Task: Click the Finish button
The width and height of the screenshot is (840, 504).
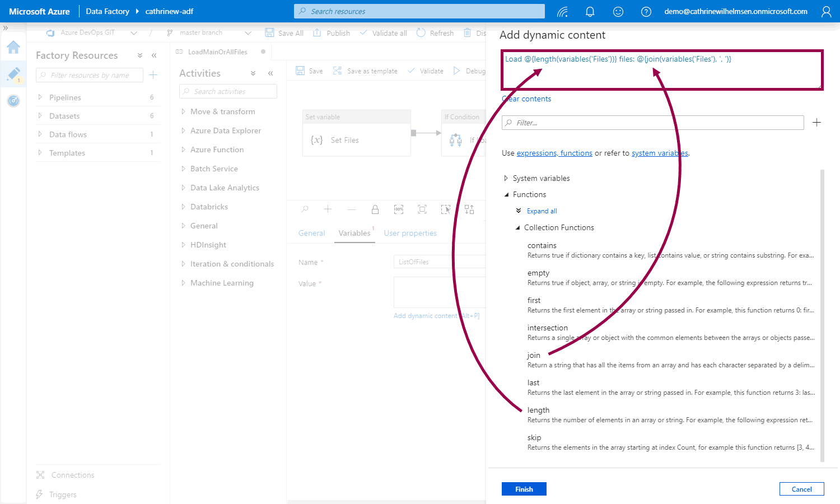Action: click(x=524, y=489)
